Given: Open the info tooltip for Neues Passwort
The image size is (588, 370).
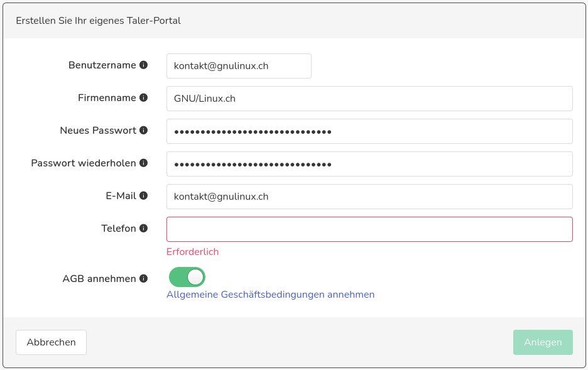Looking at the screenshot, I should (x=143, y=131).
